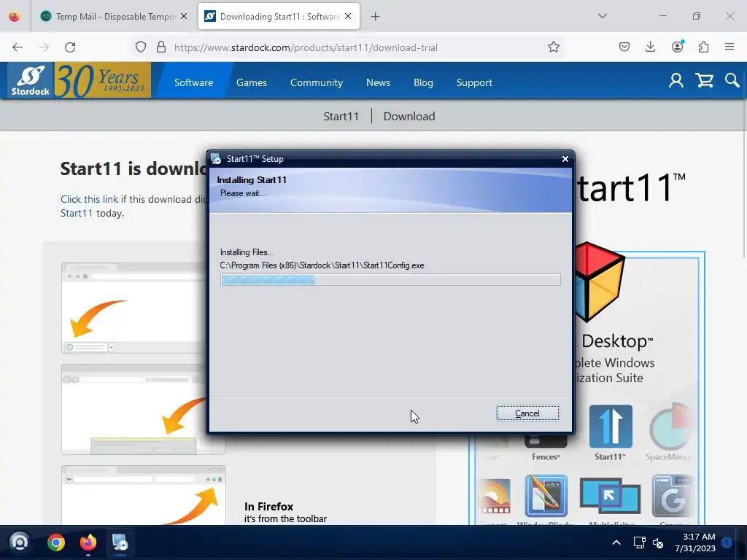Open the Support menu
Image resolution: width=747 pixels, height=560 pixels.
[474, 82]
